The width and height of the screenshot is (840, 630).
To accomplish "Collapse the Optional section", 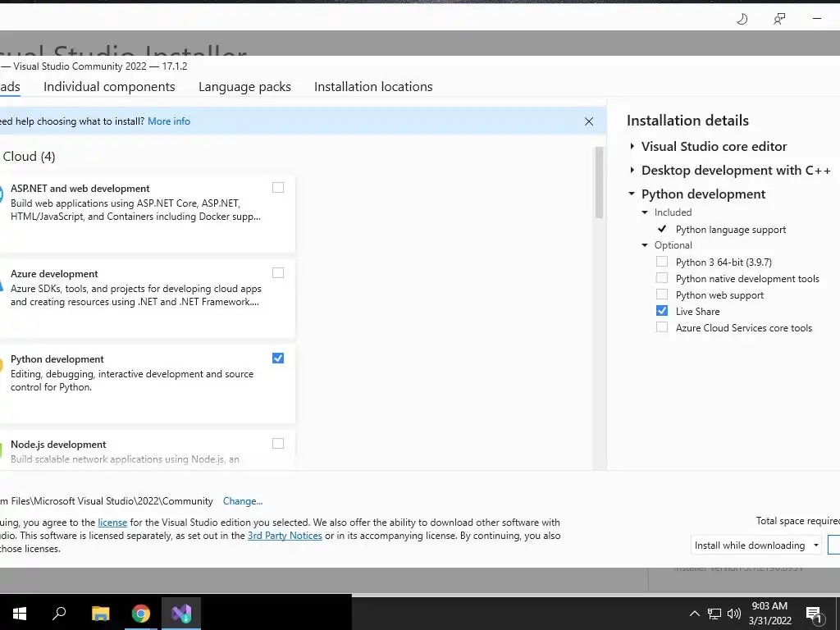I will [645, 244].
